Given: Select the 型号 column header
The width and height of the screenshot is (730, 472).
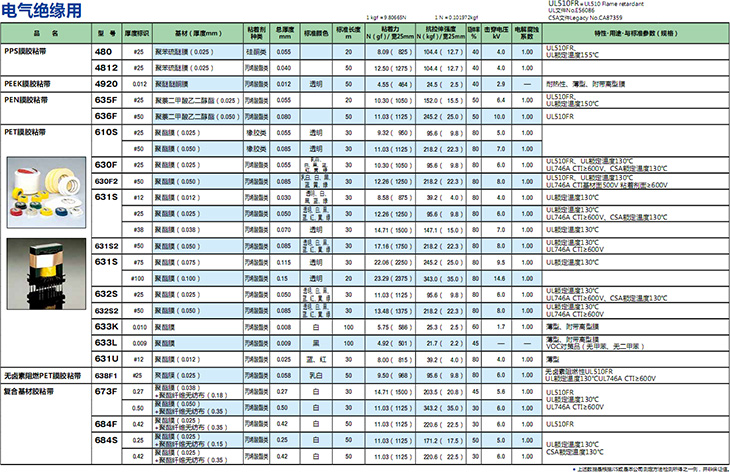Looking at the screenshot, I should 107,34.
